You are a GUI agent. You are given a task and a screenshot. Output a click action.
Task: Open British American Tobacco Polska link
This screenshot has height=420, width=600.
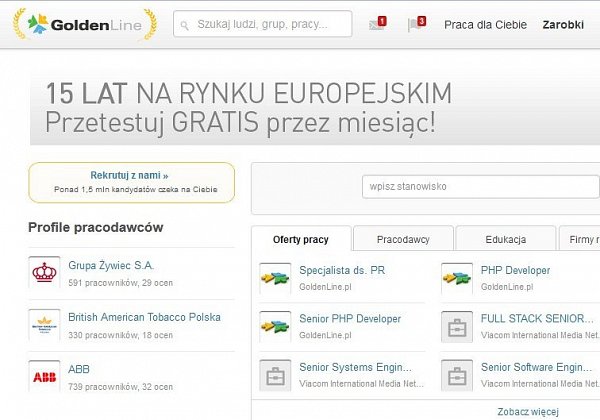144,317
